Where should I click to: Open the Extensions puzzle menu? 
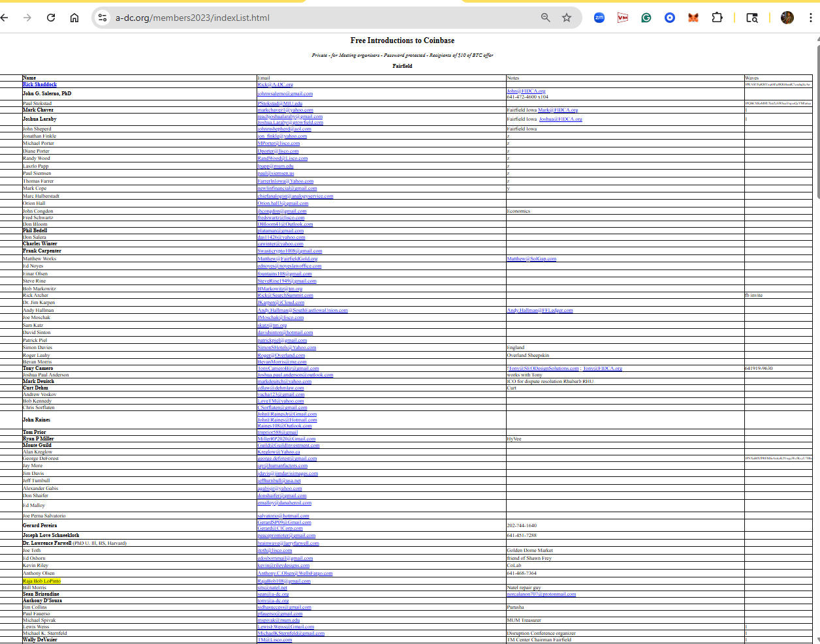tap(717, 18)
